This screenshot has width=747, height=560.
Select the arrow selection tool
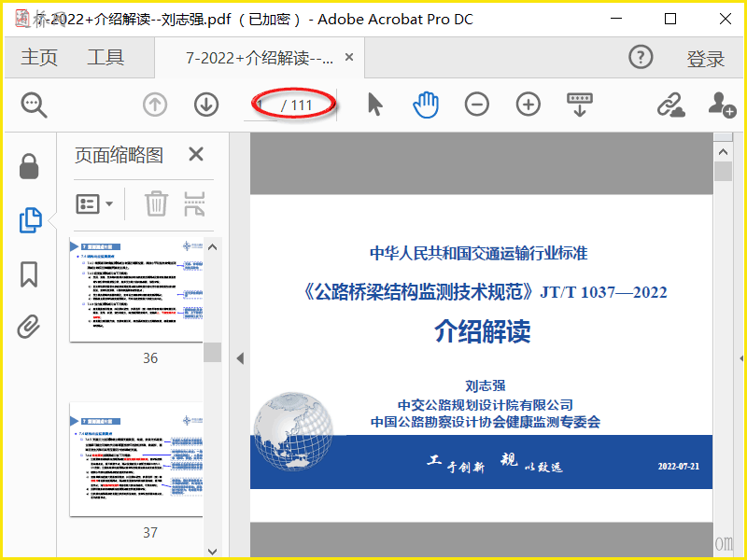375,105
